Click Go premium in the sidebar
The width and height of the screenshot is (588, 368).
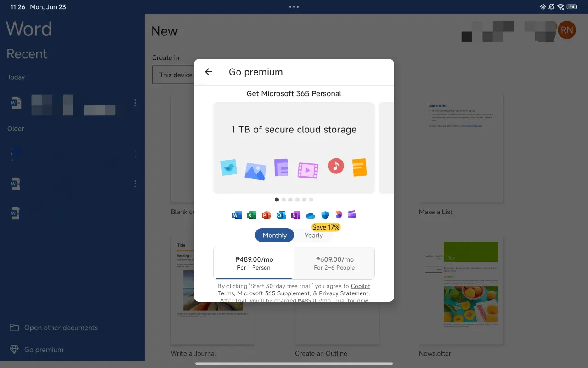(44, 350)
